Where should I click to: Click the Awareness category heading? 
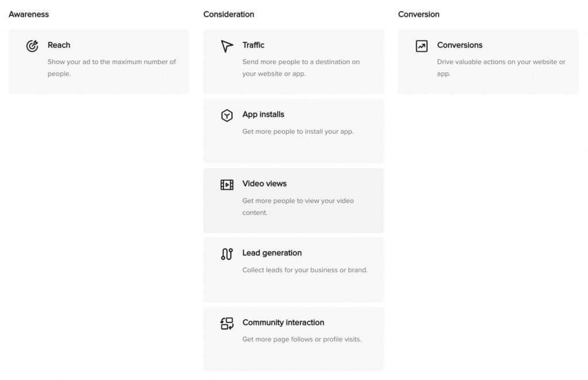tap(29, 14)
